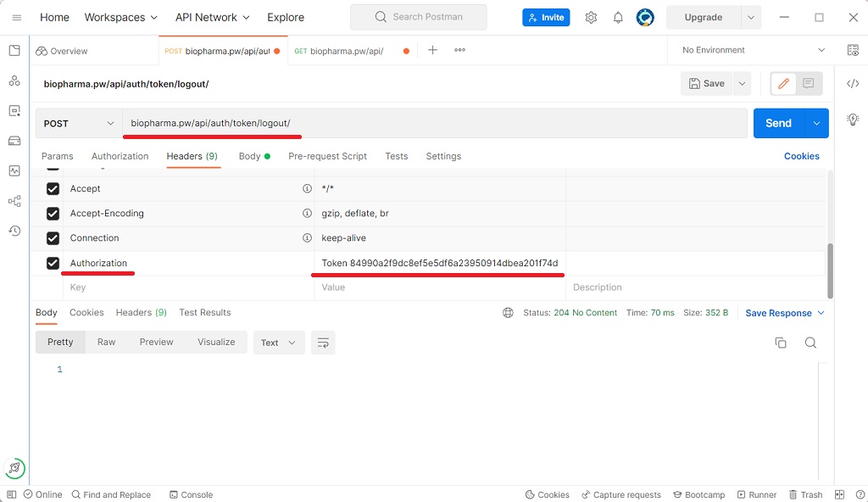Show the Accept-Encoding header info icon
The image size is (868, 502).
(x=307, y=214)
